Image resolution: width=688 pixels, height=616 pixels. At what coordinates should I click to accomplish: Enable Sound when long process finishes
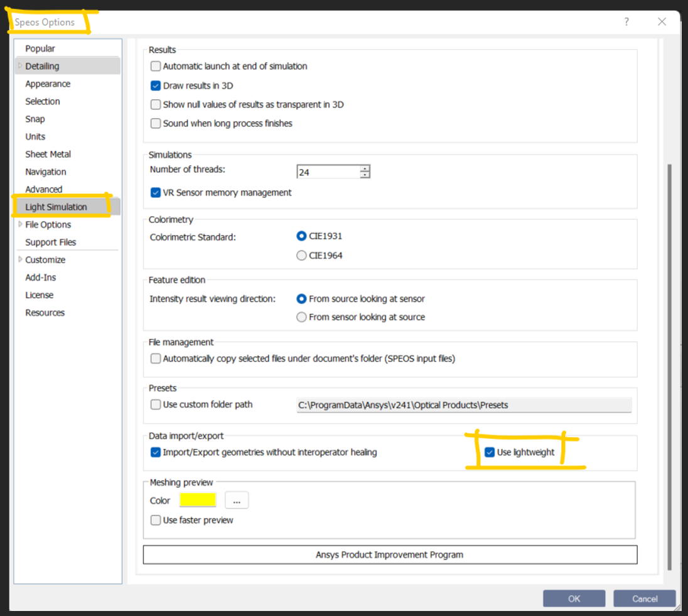point(155,123)
